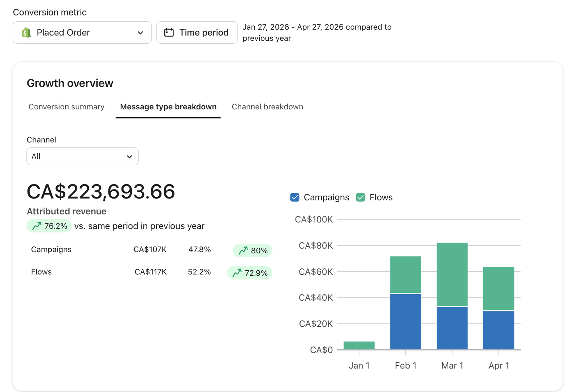The image size is (578, 392).
Task: Click the Feb 1 x-axis label
Action: [x=406, y=366]
